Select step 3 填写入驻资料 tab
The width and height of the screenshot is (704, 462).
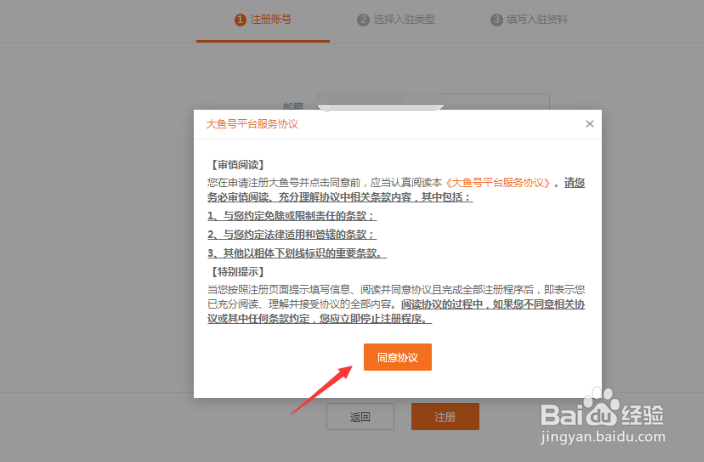pyautogui.click(x=529, y=20)
